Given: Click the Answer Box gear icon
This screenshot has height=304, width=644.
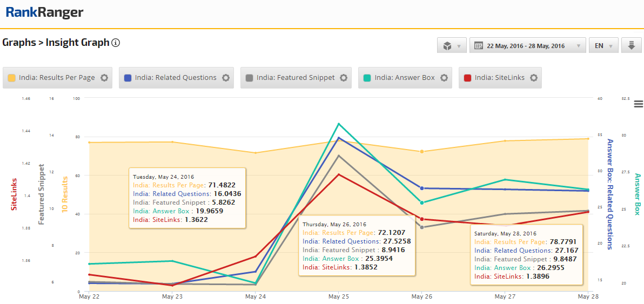Looking at the screenshot, I should pyautogui.click(x=444, y=78).
